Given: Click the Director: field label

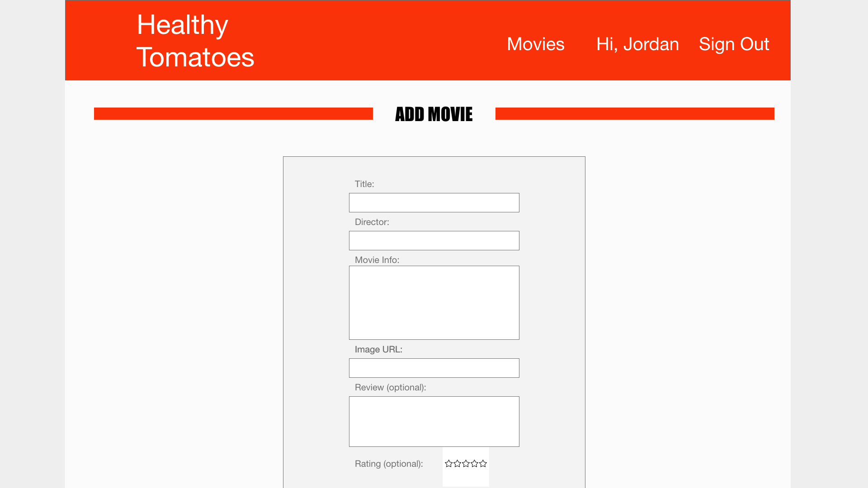Looking at the screenshot, I should [372, 222].
